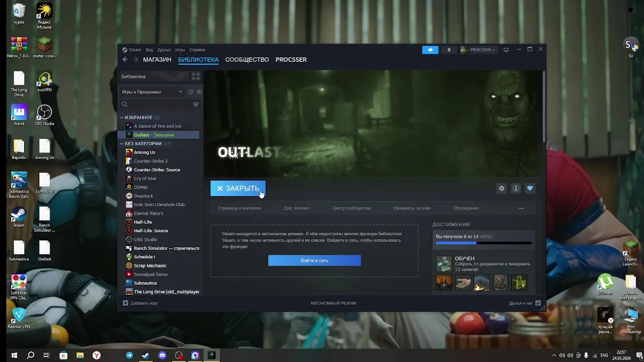
Task: Open the Предметы за очки link
Action: click(412, 208)
